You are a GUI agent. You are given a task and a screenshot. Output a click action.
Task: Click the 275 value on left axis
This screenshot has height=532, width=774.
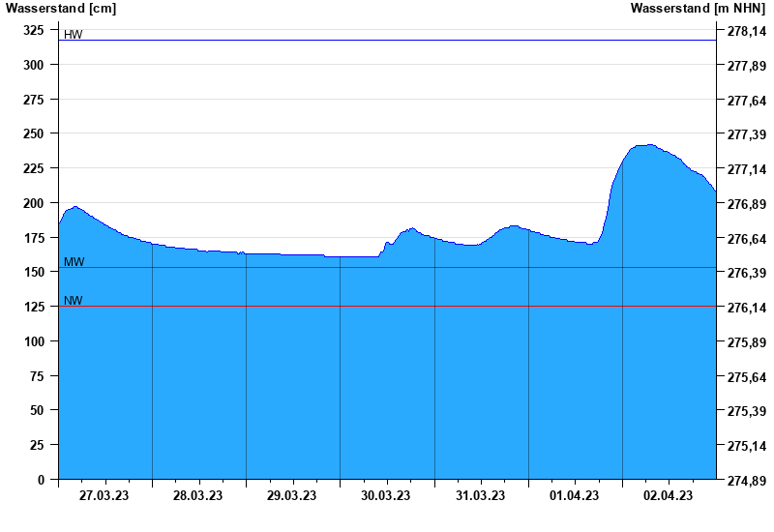[x=34, y=100]
